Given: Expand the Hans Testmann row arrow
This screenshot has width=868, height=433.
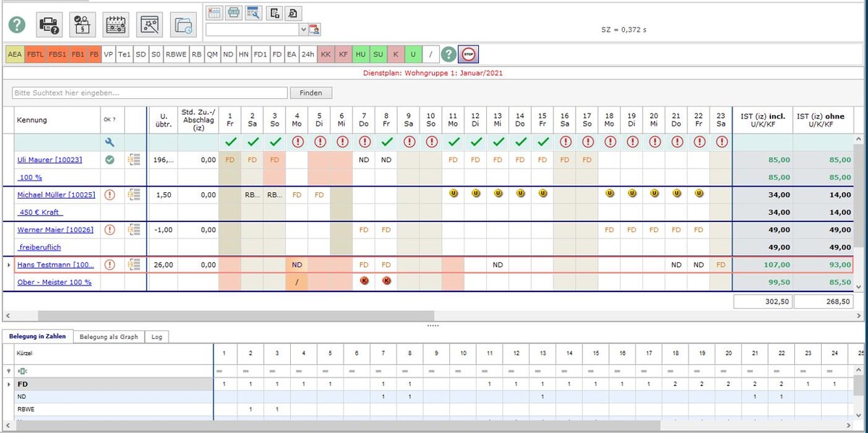Looking at the screenshot, I should pos(9,265).
